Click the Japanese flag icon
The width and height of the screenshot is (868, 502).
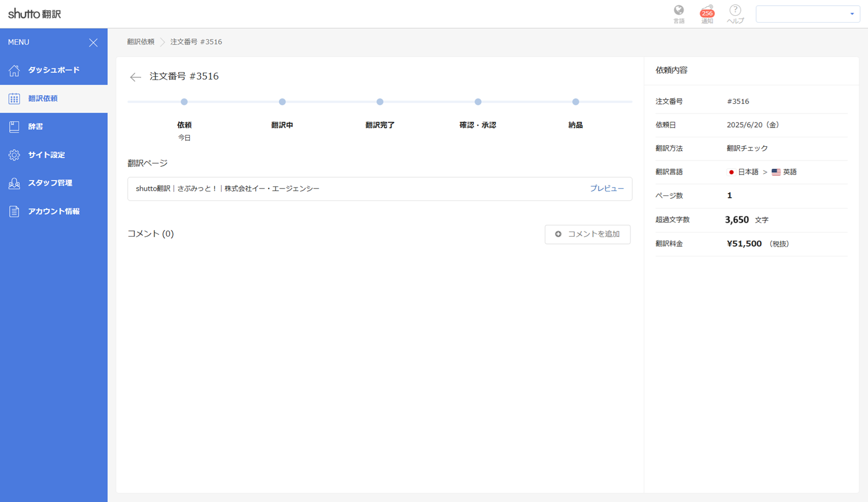pyautogui.click(x=731, y=172)
